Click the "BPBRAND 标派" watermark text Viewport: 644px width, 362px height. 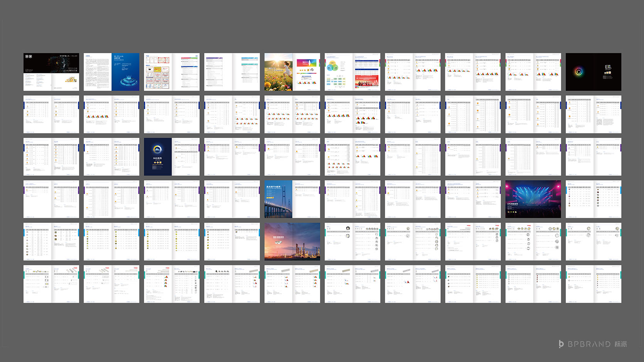[597, 344]
